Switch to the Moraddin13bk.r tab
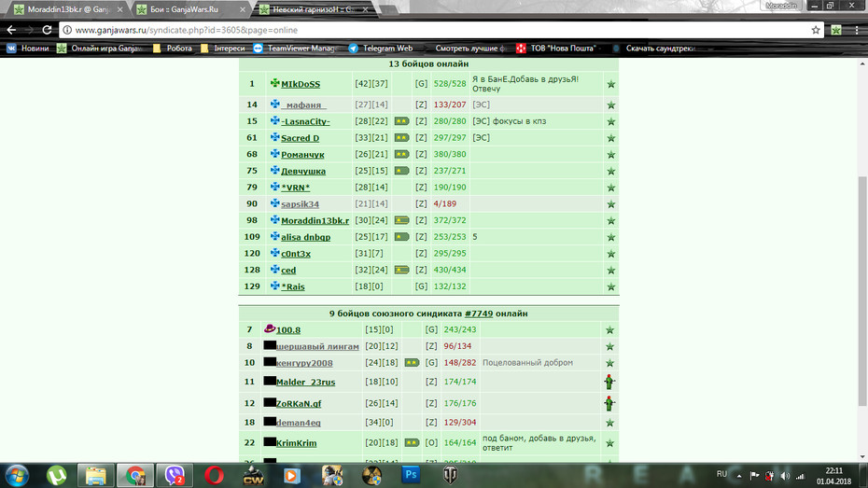 tap(68, 8)
